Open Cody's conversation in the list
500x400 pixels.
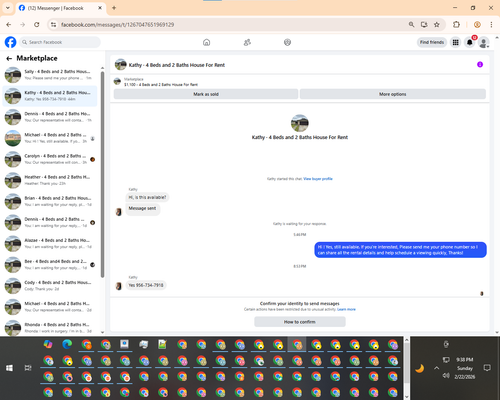pyautogui.click(x=50, y=286)
